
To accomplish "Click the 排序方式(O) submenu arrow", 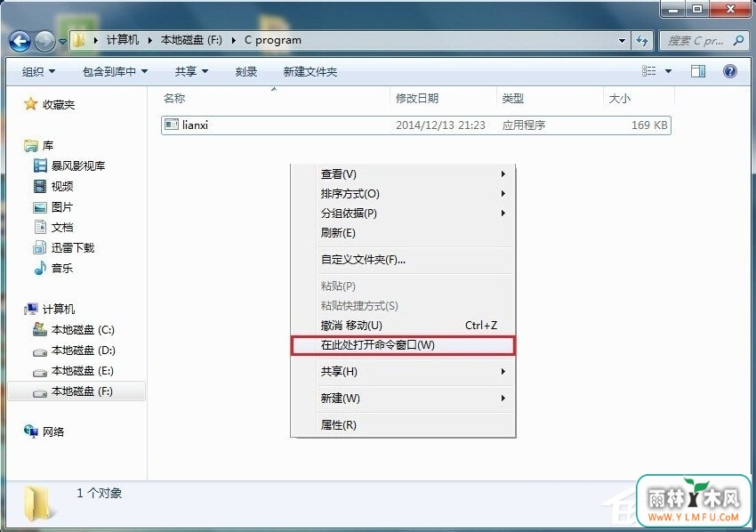I will click(x=503, y=194).
